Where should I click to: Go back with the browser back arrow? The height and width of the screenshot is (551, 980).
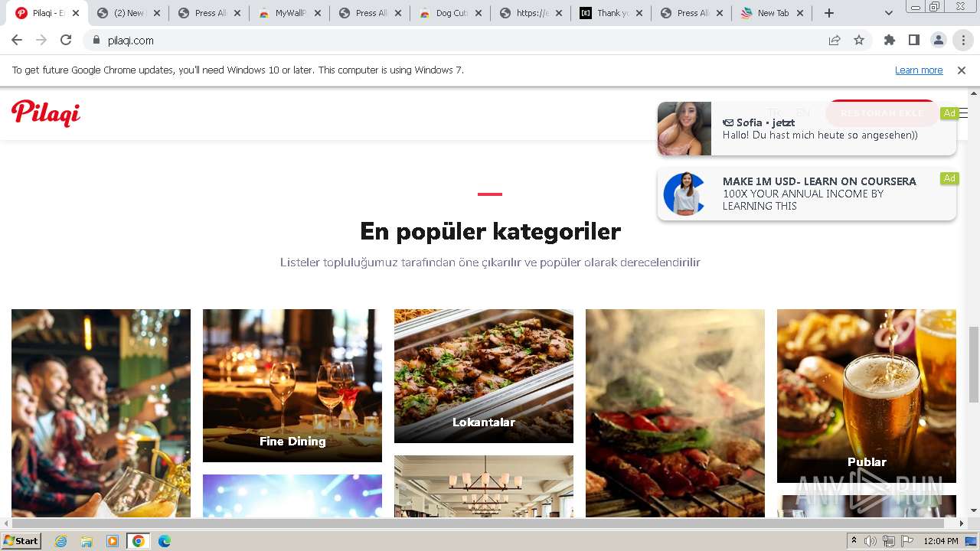click(x=17, y=41)
